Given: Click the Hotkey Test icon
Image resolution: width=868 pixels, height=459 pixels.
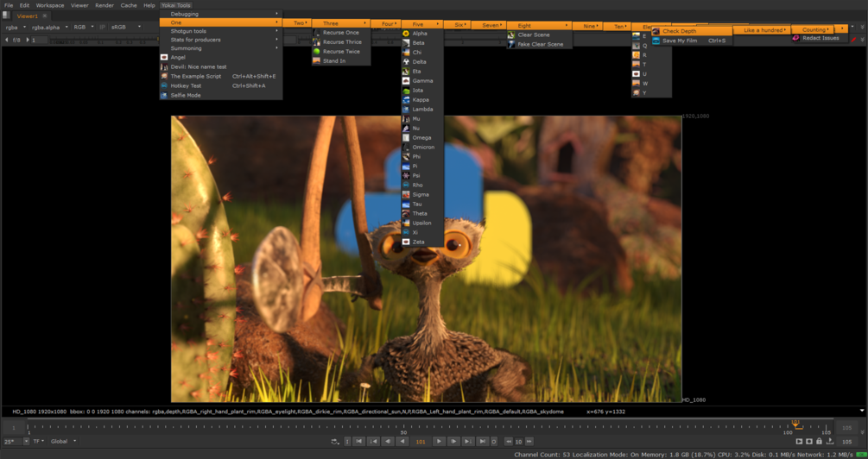Looking at the screenshot, I should click(164, 85).
